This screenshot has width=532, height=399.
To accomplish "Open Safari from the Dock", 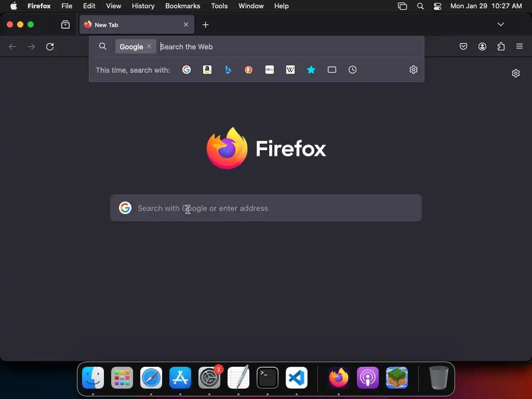I will (151, 378).
